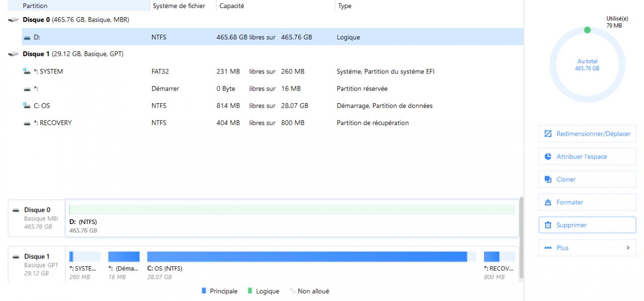Click the SYSTEM partition icon in list
The image size is (644, 301).
(x=27, y=71)
